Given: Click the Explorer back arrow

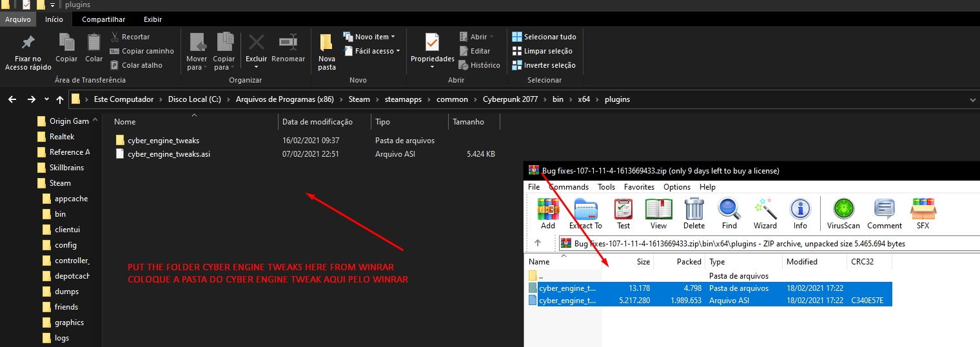Looking at the screenshot, I should click(x=12, y=99).
